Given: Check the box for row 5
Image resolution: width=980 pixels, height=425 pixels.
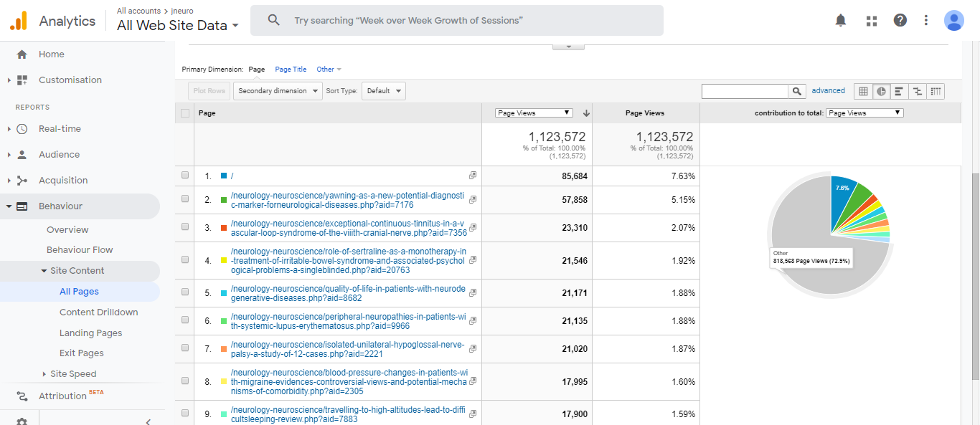Looking at the screenshot, I should (x=186, y=293).
